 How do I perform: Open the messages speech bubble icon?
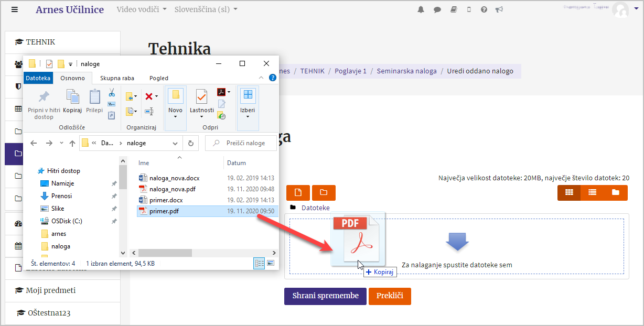click(x=437, y=9)
